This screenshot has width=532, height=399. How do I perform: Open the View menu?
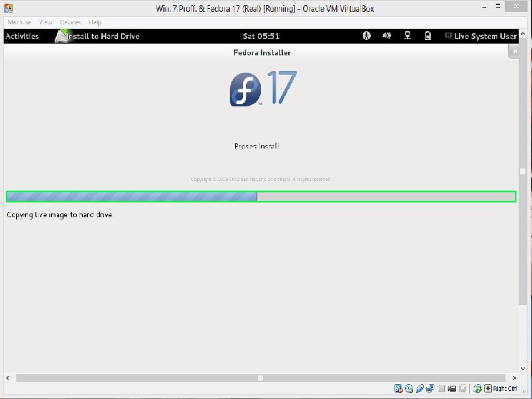pos(45,22)
